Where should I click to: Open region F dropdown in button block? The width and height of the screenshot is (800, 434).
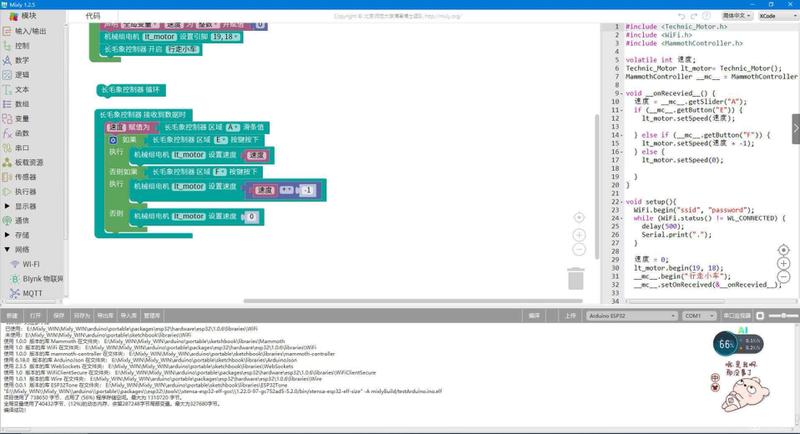click(220, 172)
